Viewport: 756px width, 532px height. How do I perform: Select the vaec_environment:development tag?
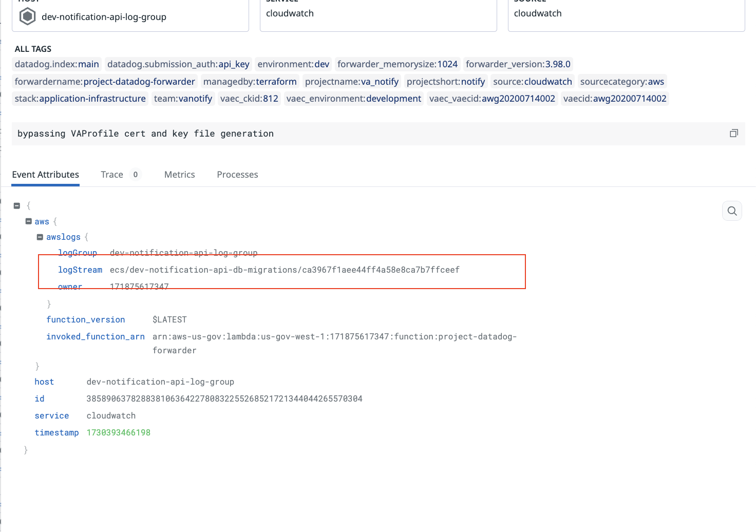354,99
